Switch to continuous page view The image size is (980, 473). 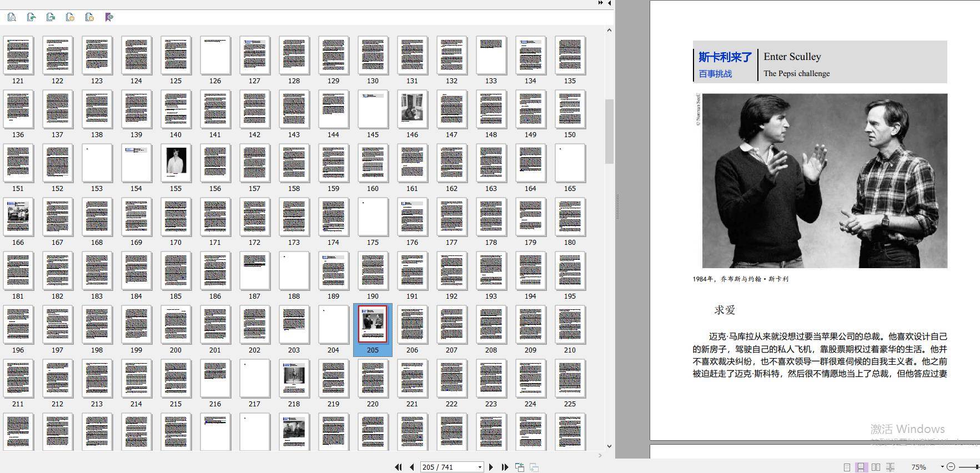[861, 467]
